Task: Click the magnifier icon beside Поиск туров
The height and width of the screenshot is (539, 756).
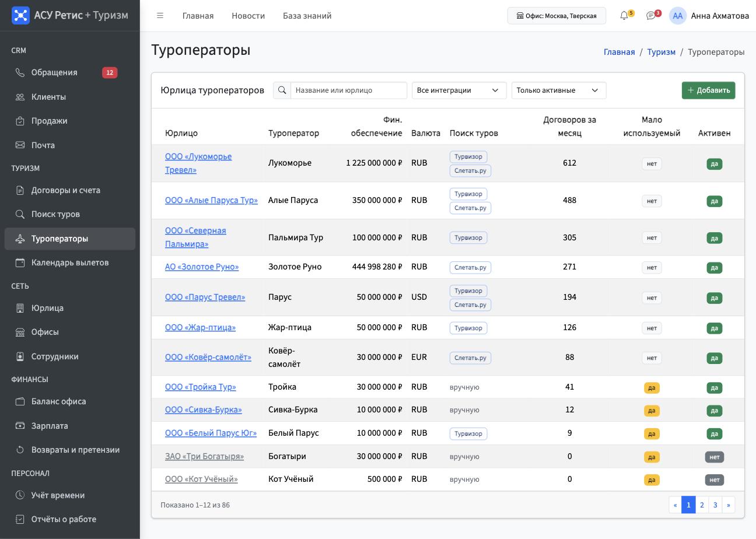Action: [x=20, y=214]
